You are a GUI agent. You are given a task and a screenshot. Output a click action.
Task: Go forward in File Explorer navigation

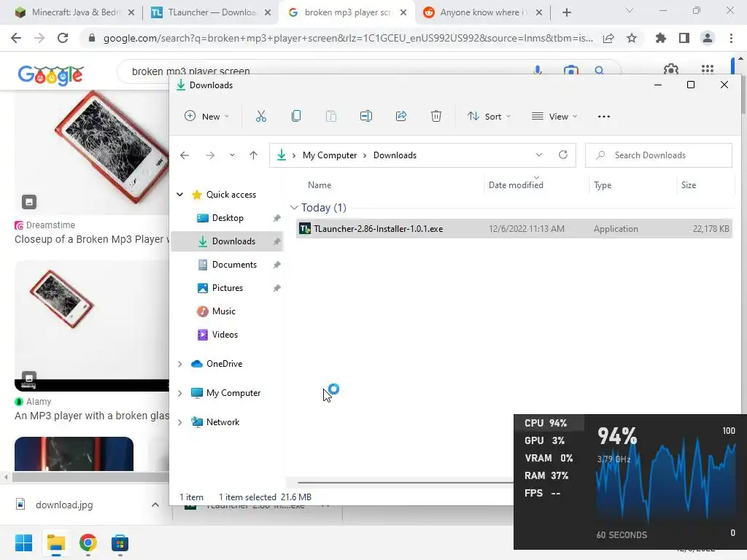(210, 155)
